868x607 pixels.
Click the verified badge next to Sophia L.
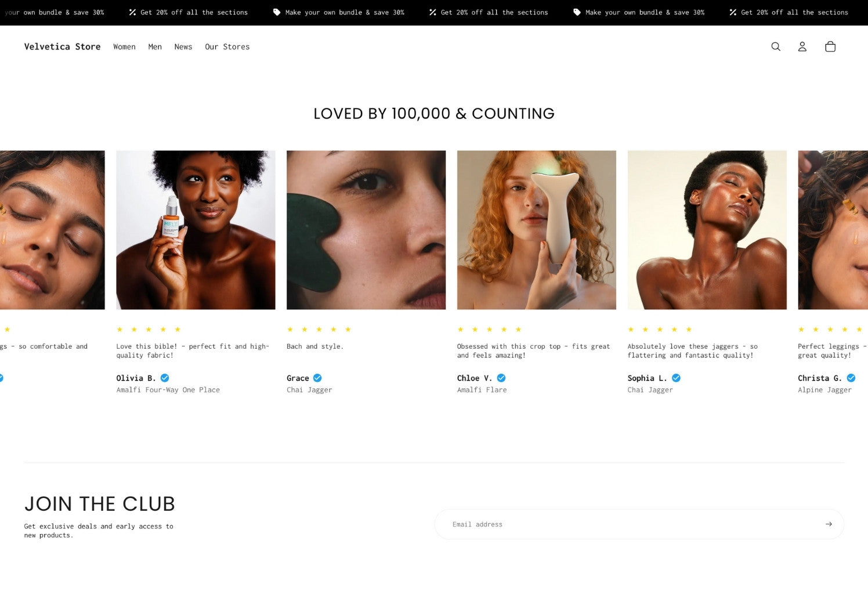pyautogui.click(x=675, y=378)
